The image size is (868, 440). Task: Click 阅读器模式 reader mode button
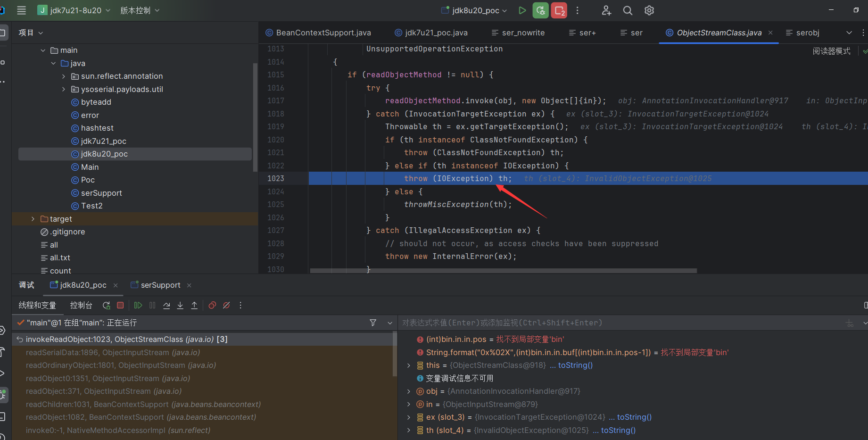tap(831, 51)
